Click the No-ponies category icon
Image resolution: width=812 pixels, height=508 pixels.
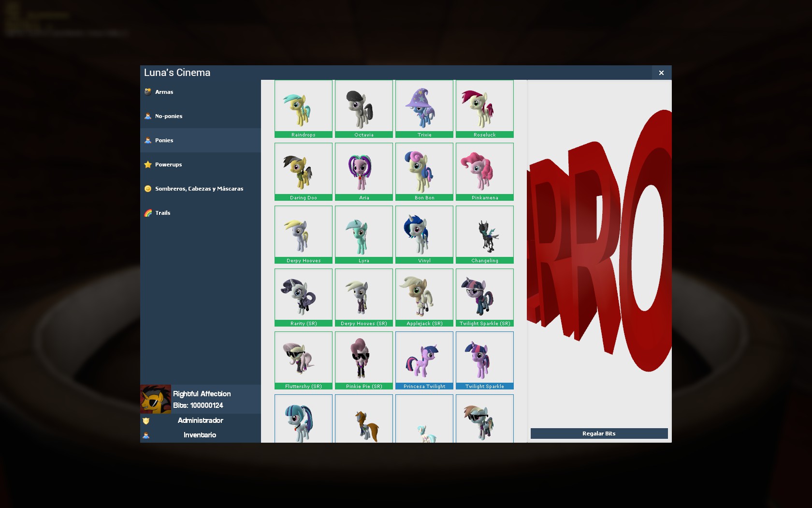pos(148,116)
